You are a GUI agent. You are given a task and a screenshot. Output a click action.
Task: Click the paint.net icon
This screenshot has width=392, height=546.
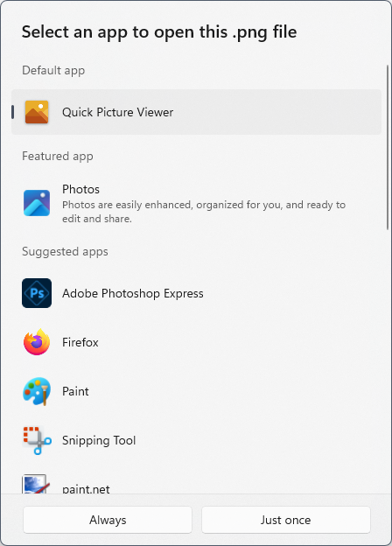(35, 484)
